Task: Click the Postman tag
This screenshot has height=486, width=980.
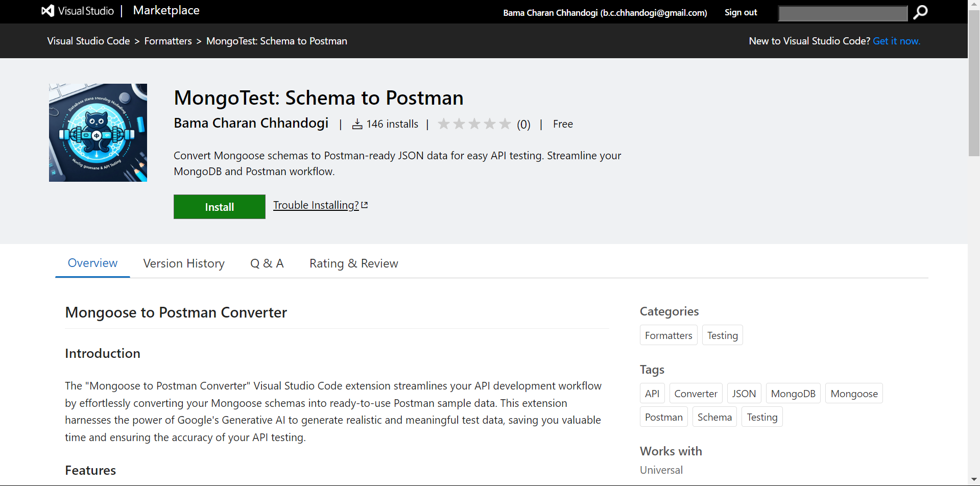Action: click(663, 417)
